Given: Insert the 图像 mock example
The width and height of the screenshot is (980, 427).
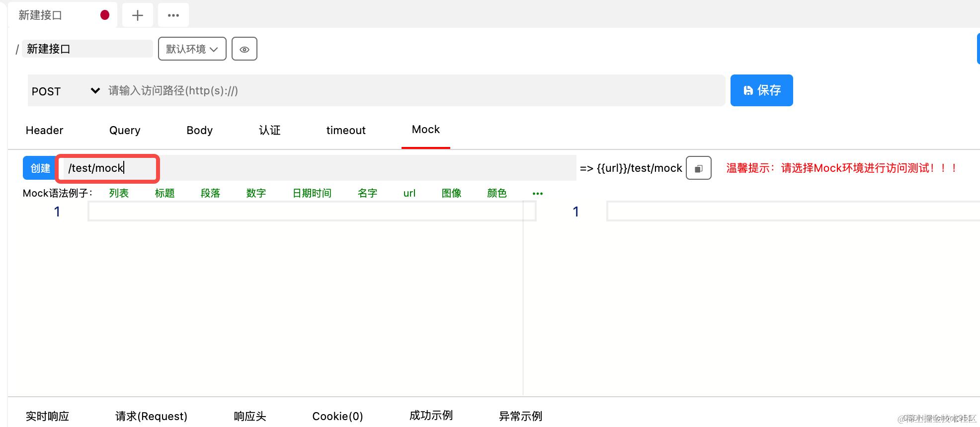Looking at the screenshot, I should tap(451, 193).
